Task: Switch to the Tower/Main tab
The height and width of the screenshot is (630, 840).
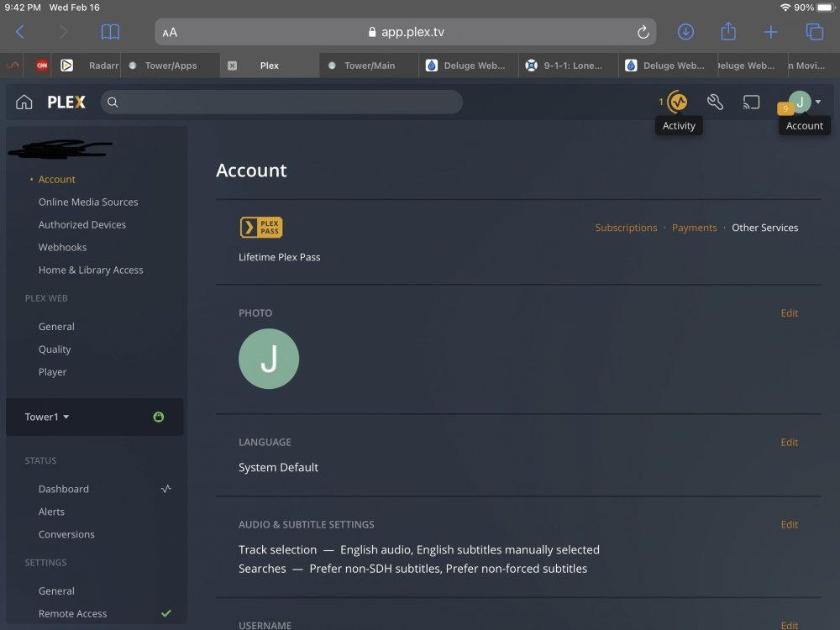Action: click(x=370, y=66)
